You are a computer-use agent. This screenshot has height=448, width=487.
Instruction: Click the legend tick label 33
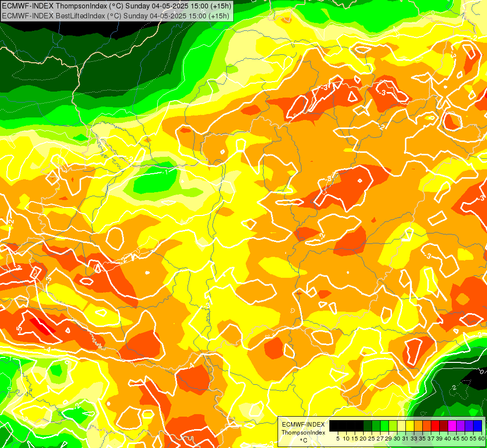point(414,439)
